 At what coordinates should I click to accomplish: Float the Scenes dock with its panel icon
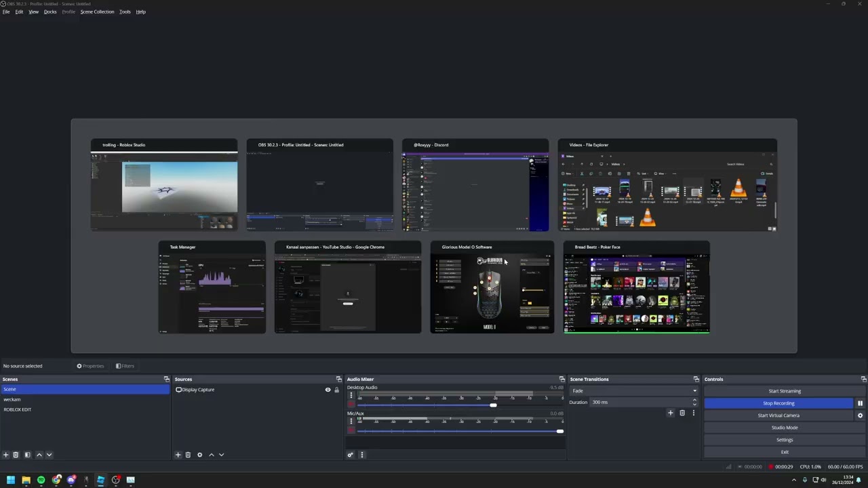tap(166, 380)
